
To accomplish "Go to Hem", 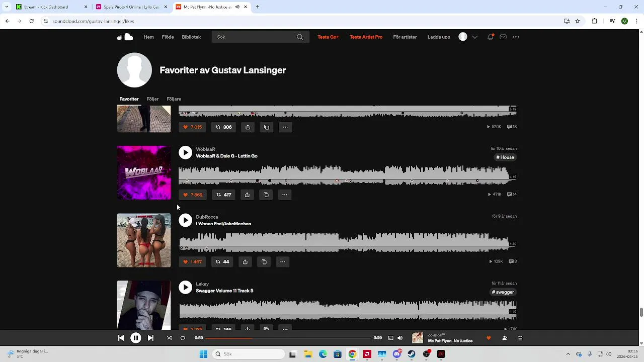I will (149, 37).
